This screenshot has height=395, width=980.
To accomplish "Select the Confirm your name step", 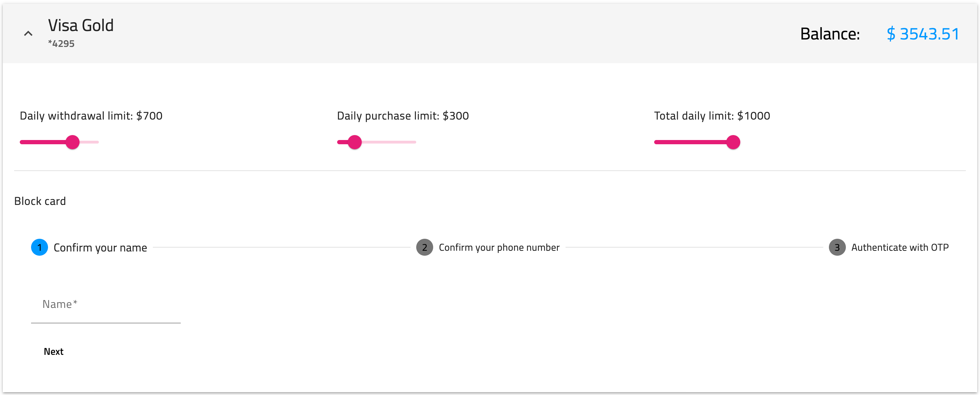I will click(100, 248).
